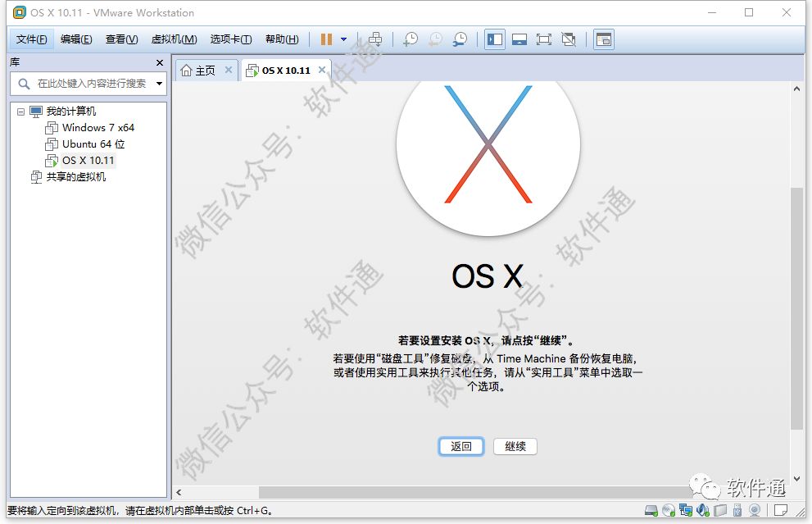Image resolution: width=812 pixels, height=524 pixels.
Task: Click the horizontal scrollbar left arrow
Action: pyautogui.click(x=179, y=492)
